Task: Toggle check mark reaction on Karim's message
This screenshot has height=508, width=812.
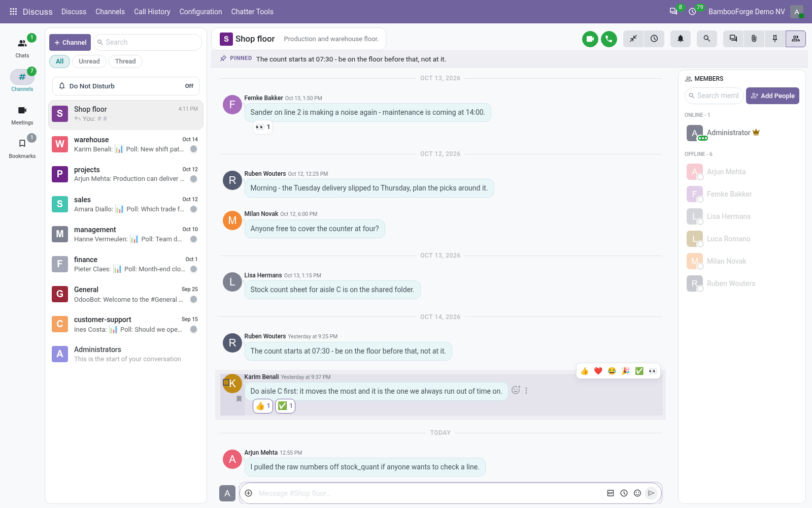Action: 285,406
